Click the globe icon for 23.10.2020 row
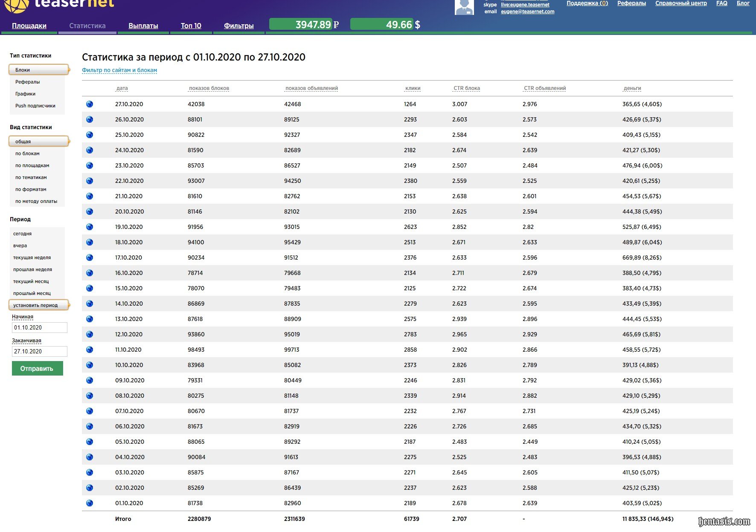The height and width of the screenshot is (532, 756). pyautogui.click(x=90, y=165)
